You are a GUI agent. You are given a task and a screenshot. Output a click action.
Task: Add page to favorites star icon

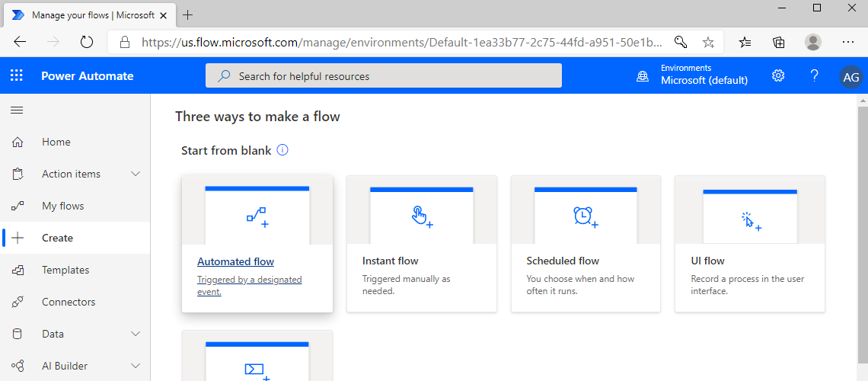pos(708,42)
